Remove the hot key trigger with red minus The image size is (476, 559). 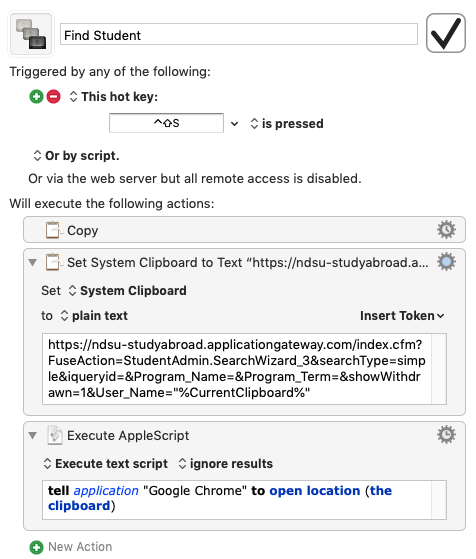tap(53, 97)
